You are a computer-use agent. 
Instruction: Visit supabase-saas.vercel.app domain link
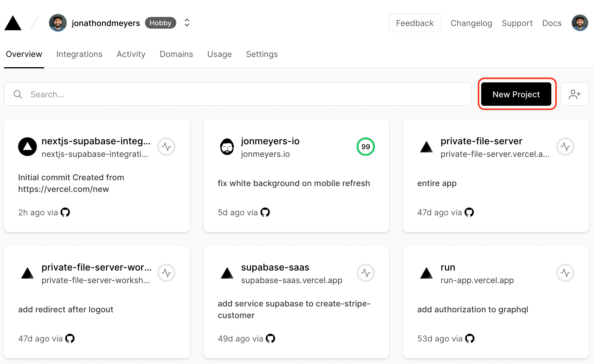point(292,280)
